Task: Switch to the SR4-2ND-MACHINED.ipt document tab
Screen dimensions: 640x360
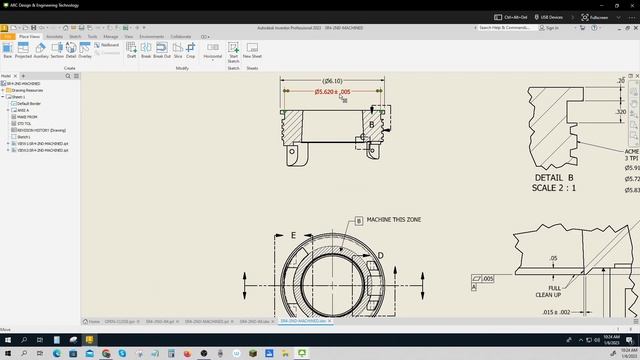Action: [207, 322]
